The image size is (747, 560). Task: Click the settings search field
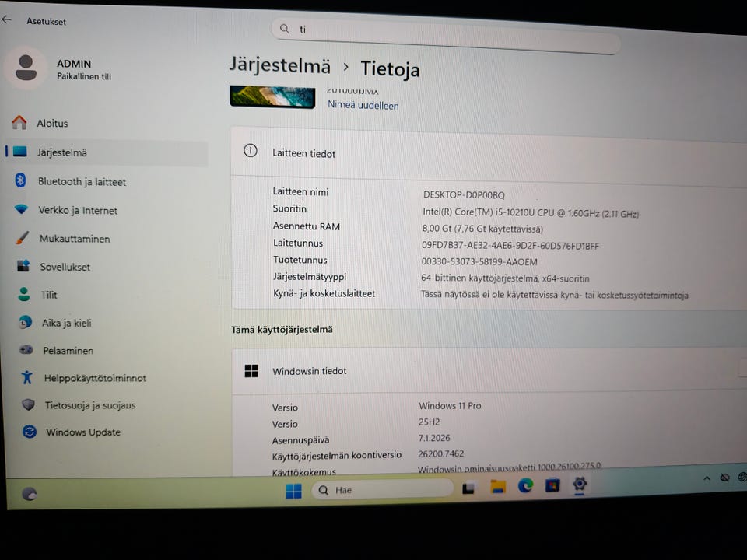tap(446, 36)
